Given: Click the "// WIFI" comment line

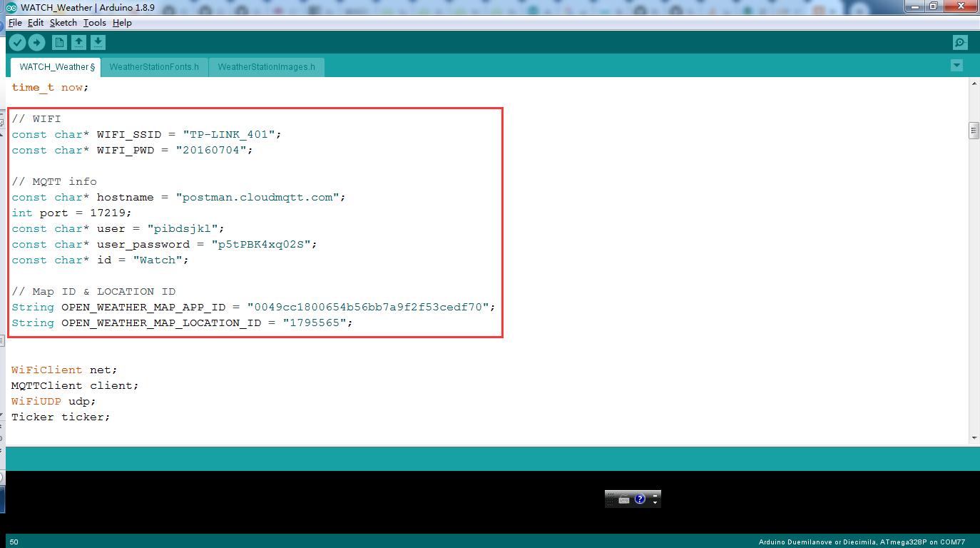Looking at the screenshot, I should point(36,118).
